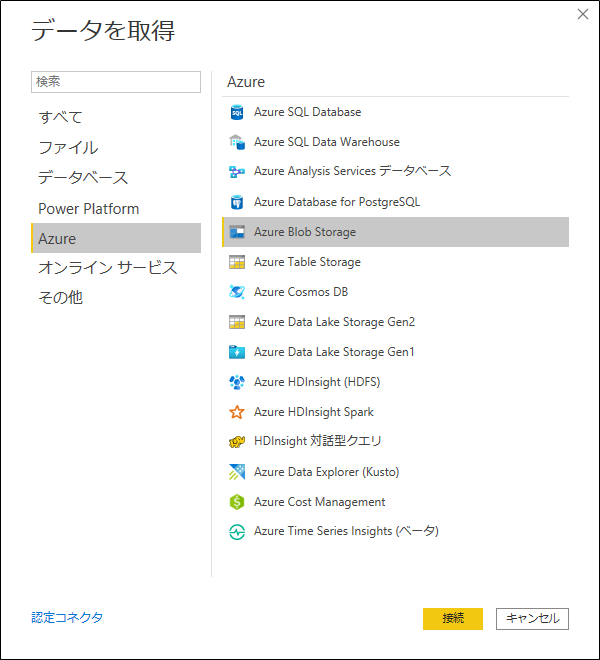This screenshot has height=660, width=600.
Task: Select Azure Blob Storage text
Action: tap(305, 232)
